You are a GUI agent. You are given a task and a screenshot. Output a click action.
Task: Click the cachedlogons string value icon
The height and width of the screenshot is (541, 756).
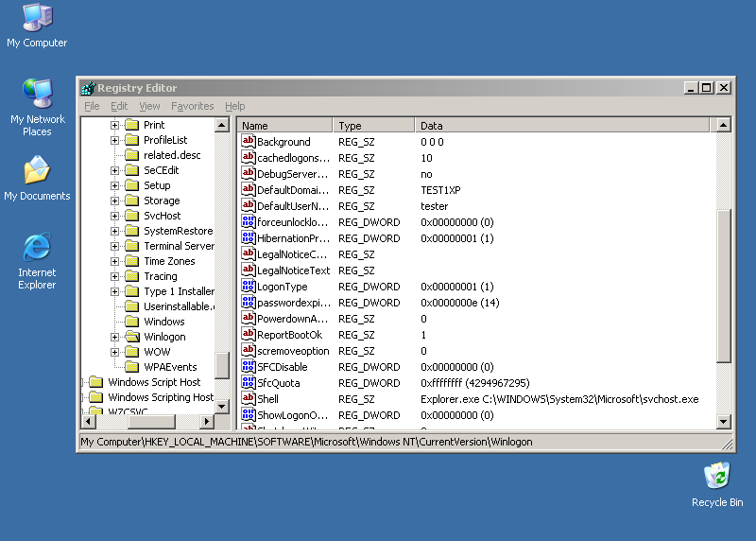click(249, 157)
